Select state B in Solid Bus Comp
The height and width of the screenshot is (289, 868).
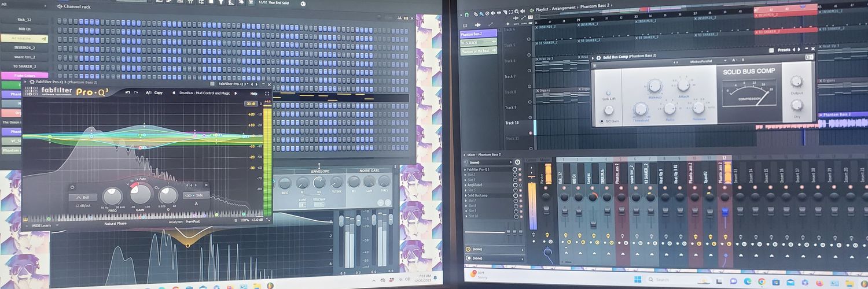[742, 60]
